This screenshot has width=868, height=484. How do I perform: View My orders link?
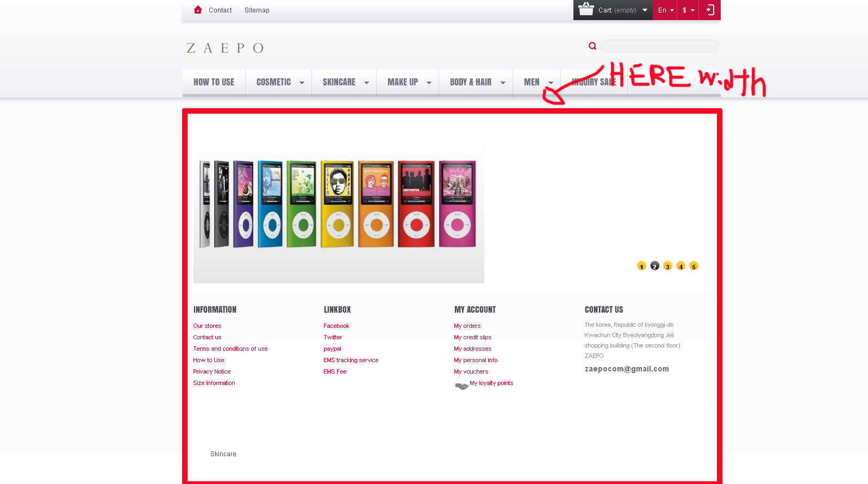[467, 326]
